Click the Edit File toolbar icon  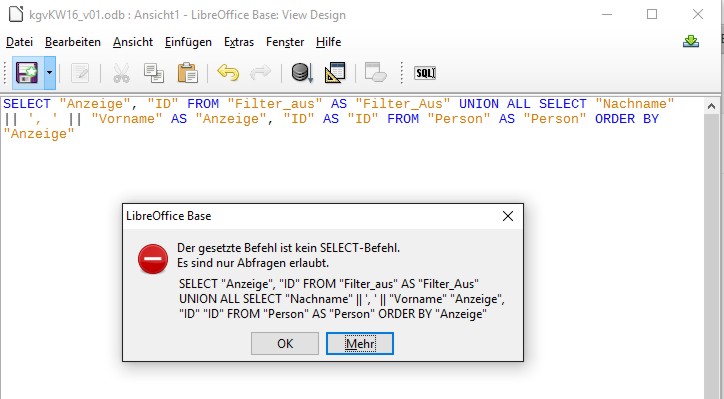pos(80,73)
